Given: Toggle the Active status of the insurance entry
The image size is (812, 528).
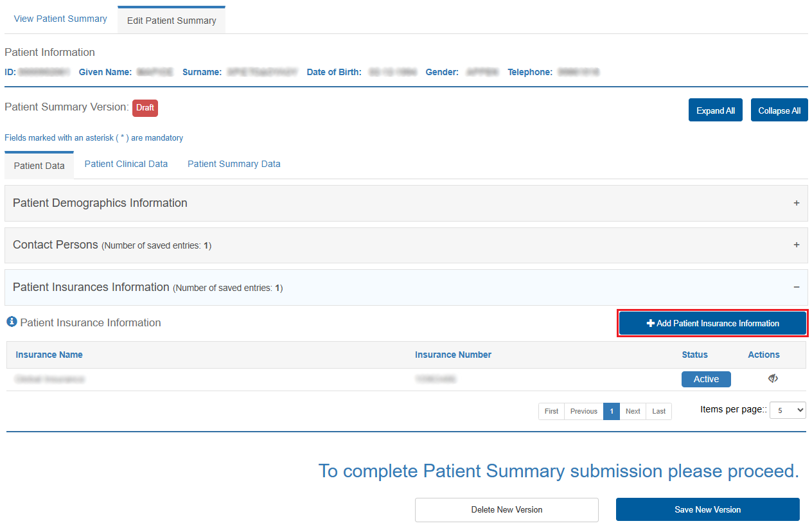Looking at the screenshot, I should pos(705,379).
